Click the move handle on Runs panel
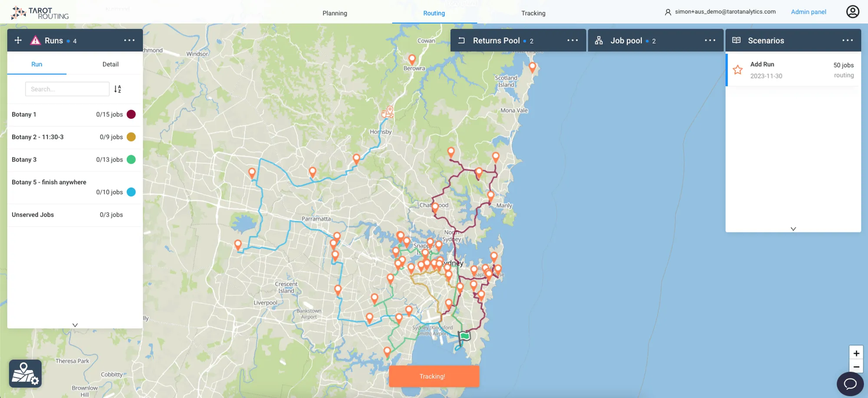The width and height of the screenshot is (868, 398). (18, 40)
